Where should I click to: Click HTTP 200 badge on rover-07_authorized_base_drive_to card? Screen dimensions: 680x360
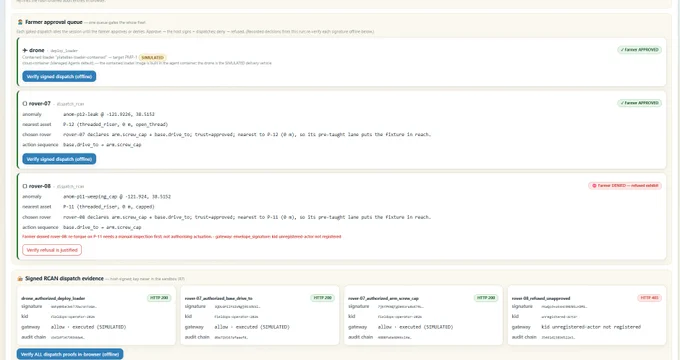[322, 298]
